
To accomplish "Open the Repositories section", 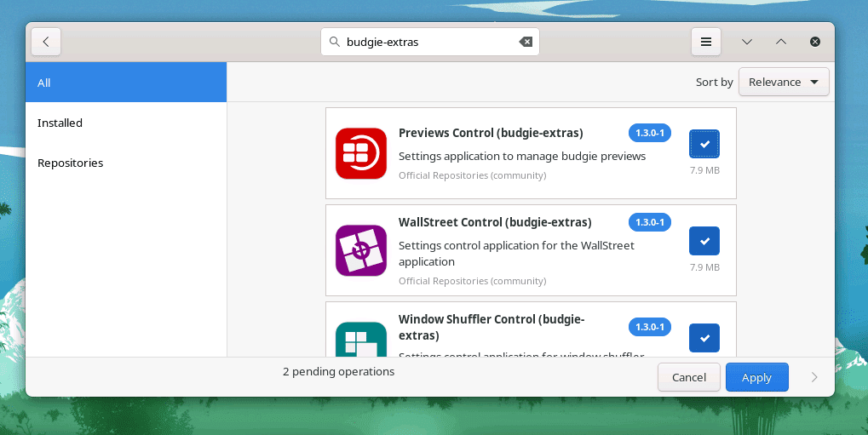I will 126,163.
